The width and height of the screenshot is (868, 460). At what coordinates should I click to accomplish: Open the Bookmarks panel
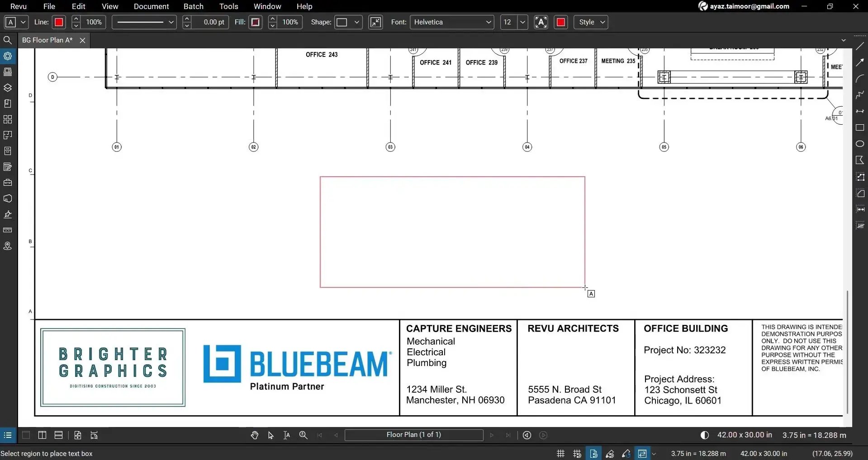(8, 103)
